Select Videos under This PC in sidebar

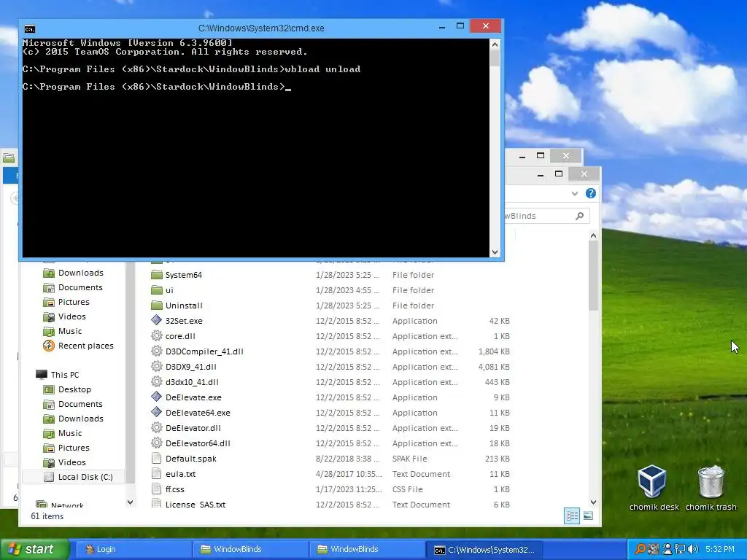pyautogui.click(x=72, y=462)
